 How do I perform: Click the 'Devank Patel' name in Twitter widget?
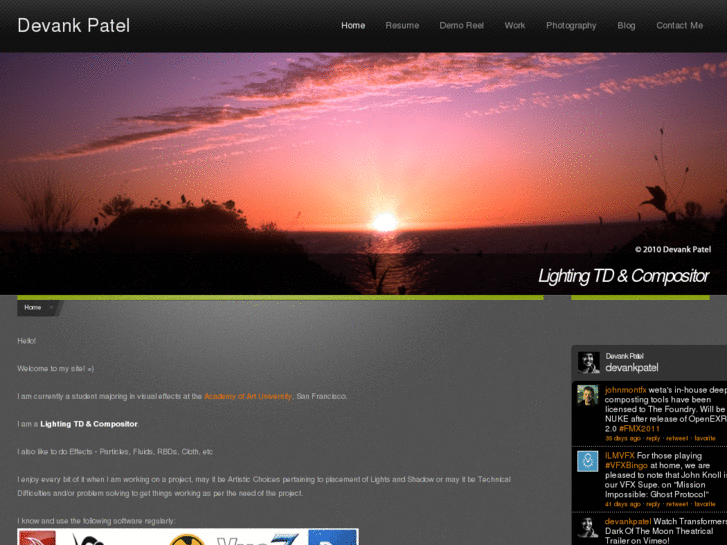tap(624, 356)
